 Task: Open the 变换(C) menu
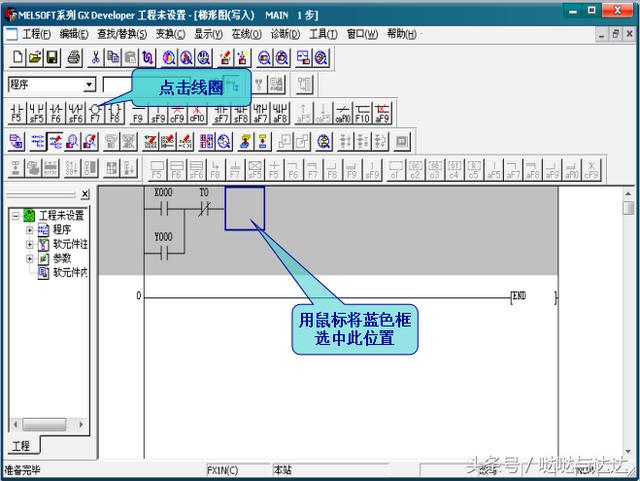[171, 34]
